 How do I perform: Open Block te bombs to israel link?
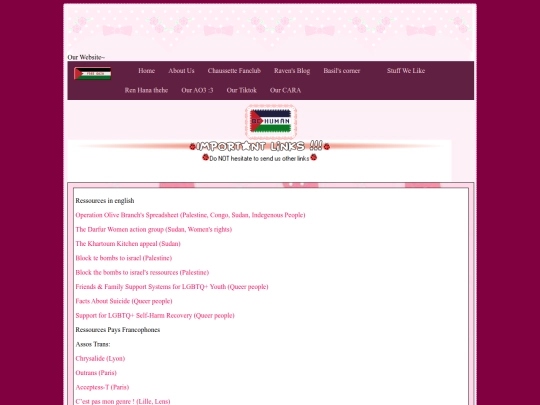[124, 258]
